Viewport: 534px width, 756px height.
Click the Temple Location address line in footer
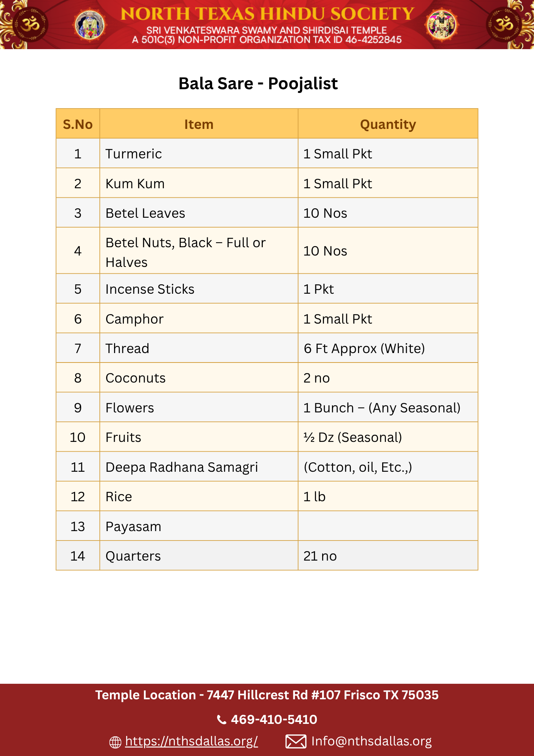(267, 695)
